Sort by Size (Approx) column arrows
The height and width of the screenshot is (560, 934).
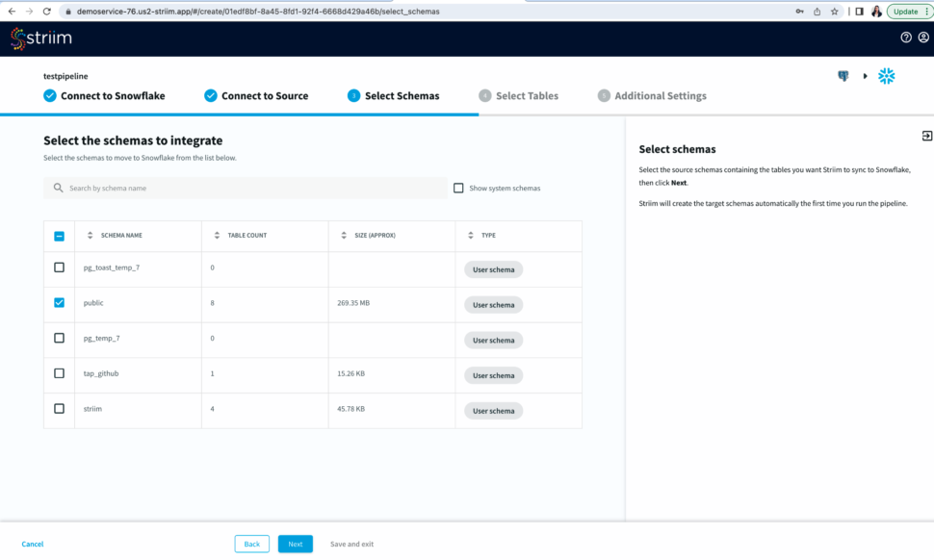click(x=343, y=236)
